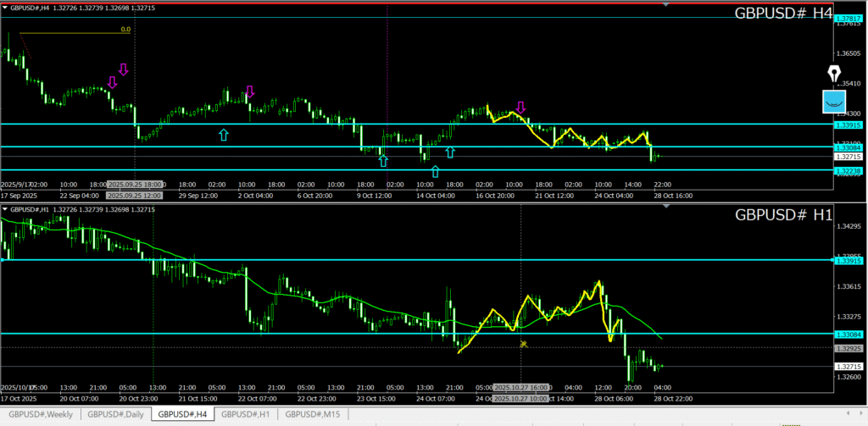Image resolution: width=868 pixels, height=426 pixels.
Task: Open the GBPUSD#,M15 chart tab
Action: [313, 414]
